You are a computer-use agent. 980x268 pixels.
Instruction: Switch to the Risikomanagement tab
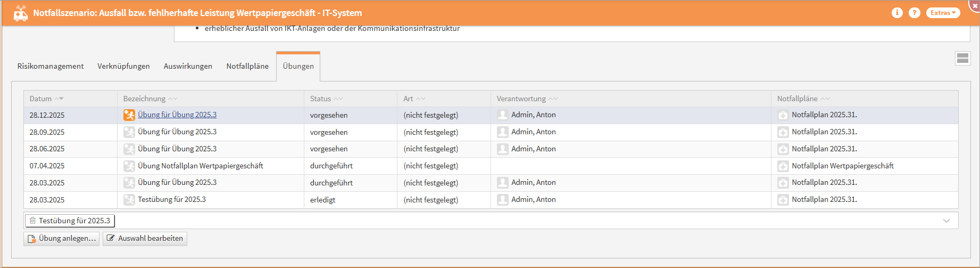click(x=51, y=66)
